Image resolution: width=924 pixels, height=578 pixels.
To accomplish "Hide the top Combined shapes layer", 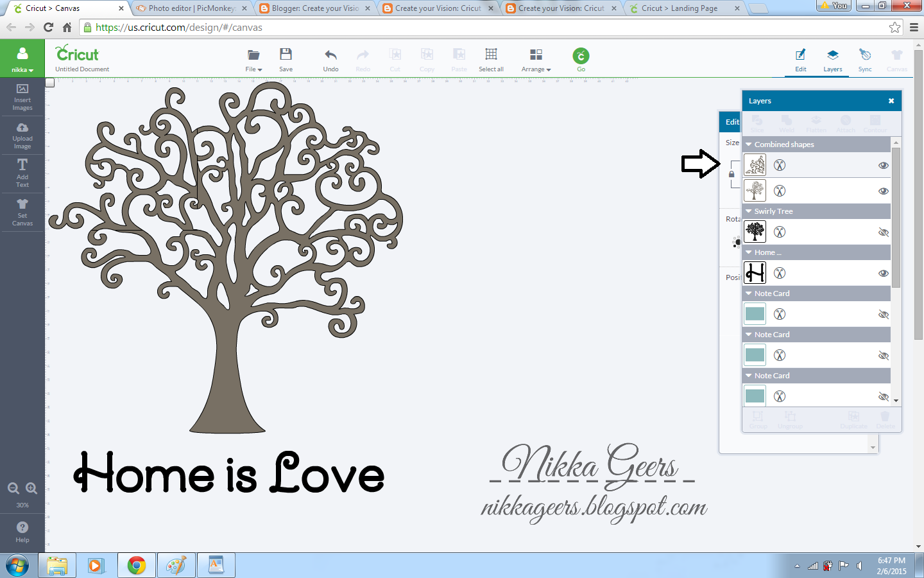I will (884, 165).
